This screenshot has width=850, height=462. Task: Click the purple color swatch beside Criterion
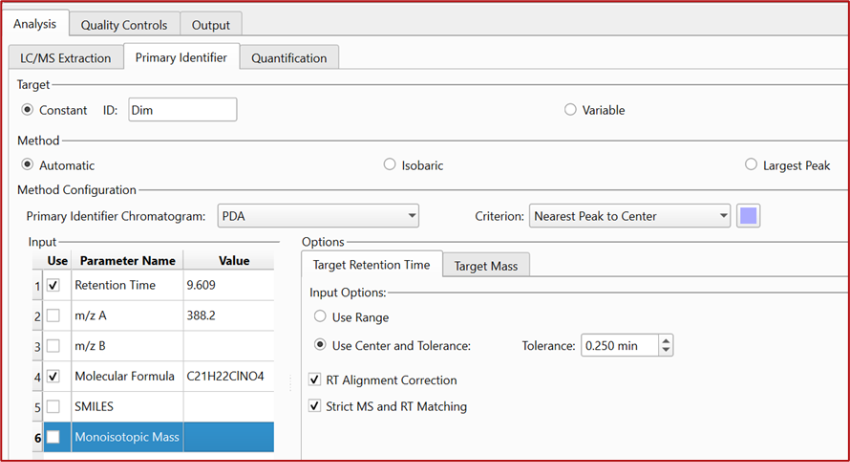748,216
